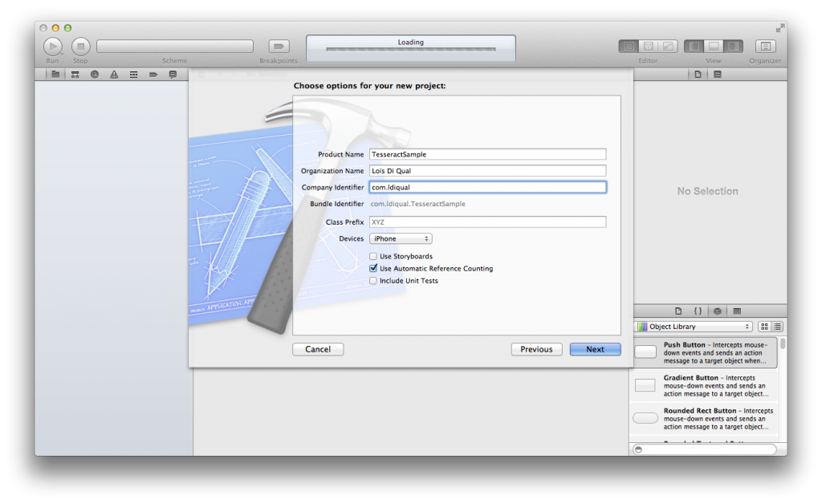Show the Search navigator
822x504 pixels.
95,75
